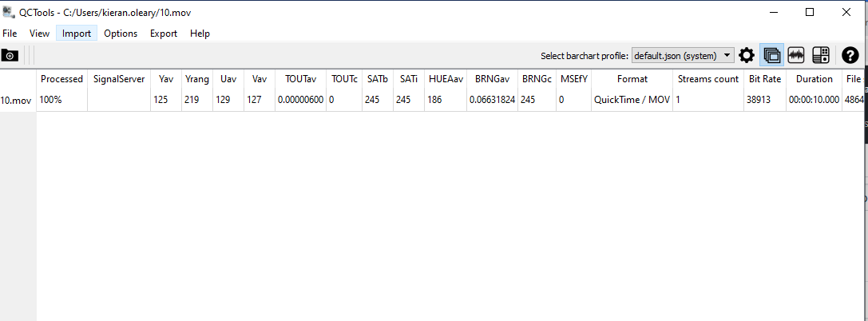The height and width of the screenshot is (321, 868).
Task: Click the TOUTav value 0.00000600
Action: tap(300, 101)
